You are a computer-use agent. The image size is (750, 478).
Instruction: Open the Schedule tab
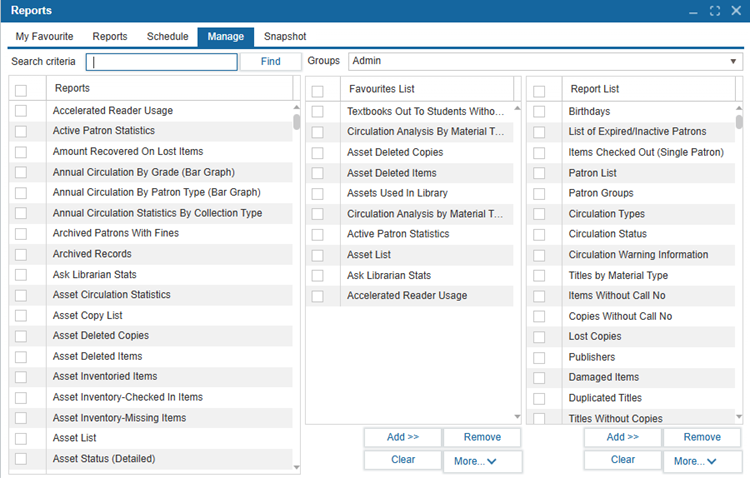[x=167, y=36]
